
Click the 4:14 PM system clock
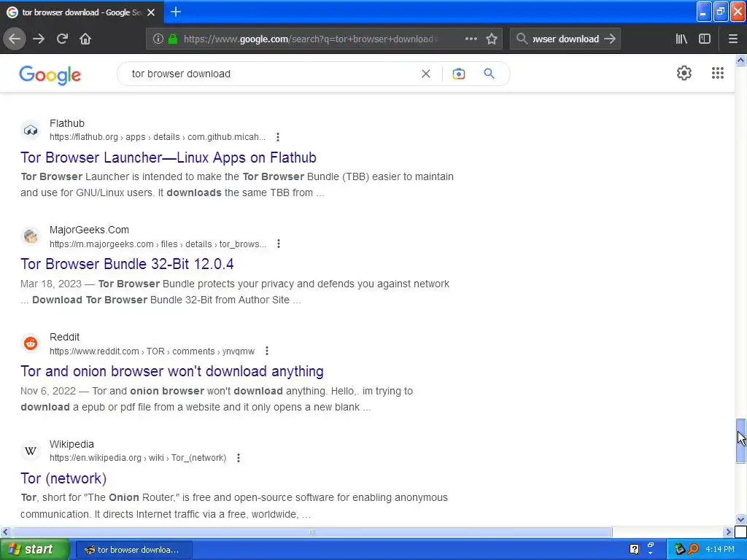point(720,550)
